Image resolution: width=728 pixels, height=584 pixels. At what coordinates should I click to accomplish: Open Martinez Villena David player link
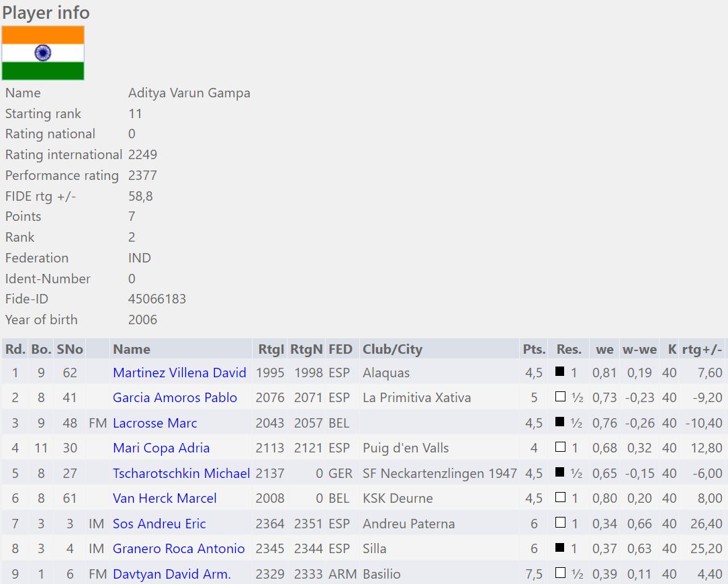click(179, 373)
